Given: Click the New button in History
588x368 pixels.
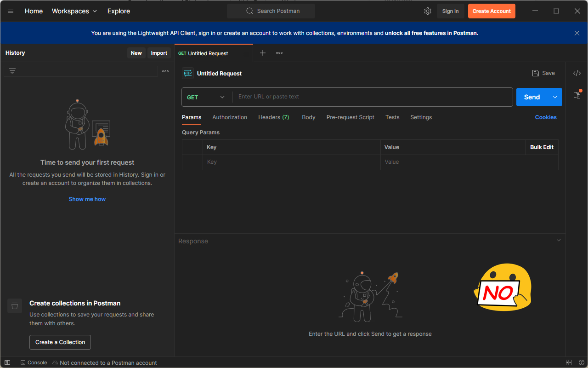Looking at the screenshot, I should (x=136, y=53).
